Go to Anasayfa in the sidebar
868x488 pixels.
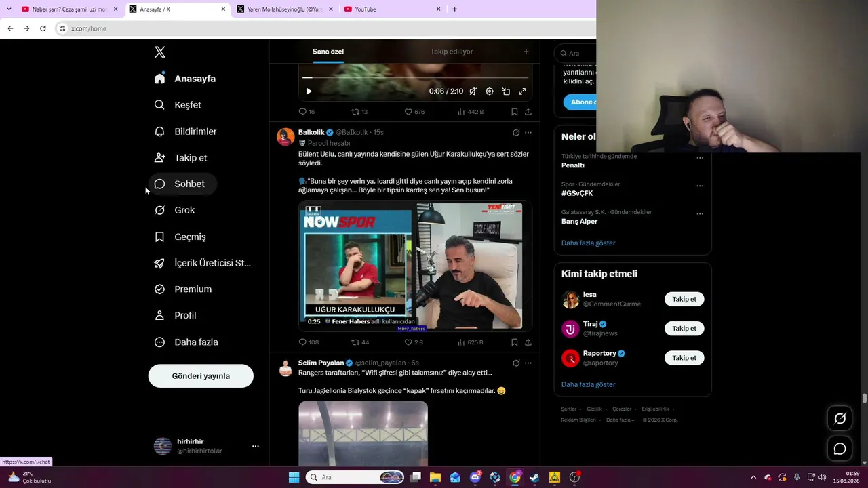(185, 79)
